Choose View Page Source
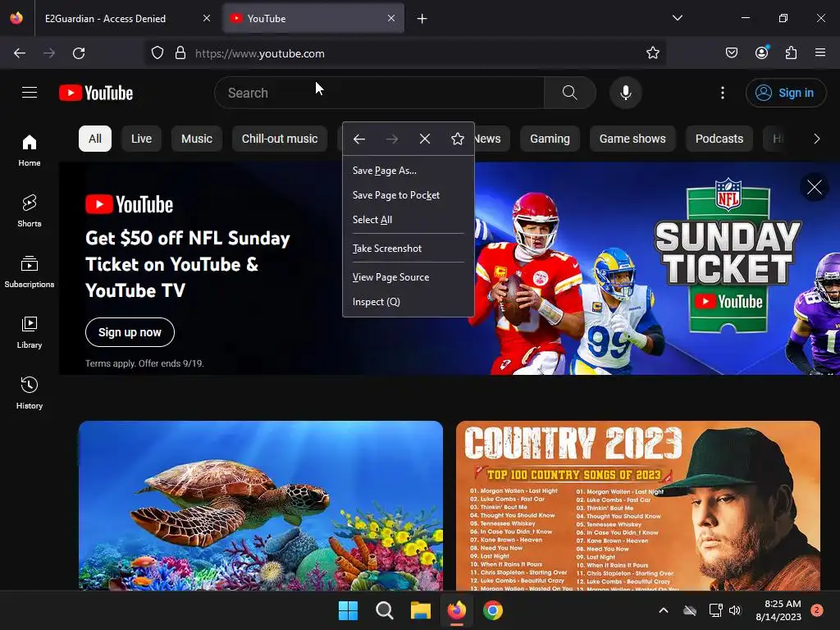 [409, 277]
